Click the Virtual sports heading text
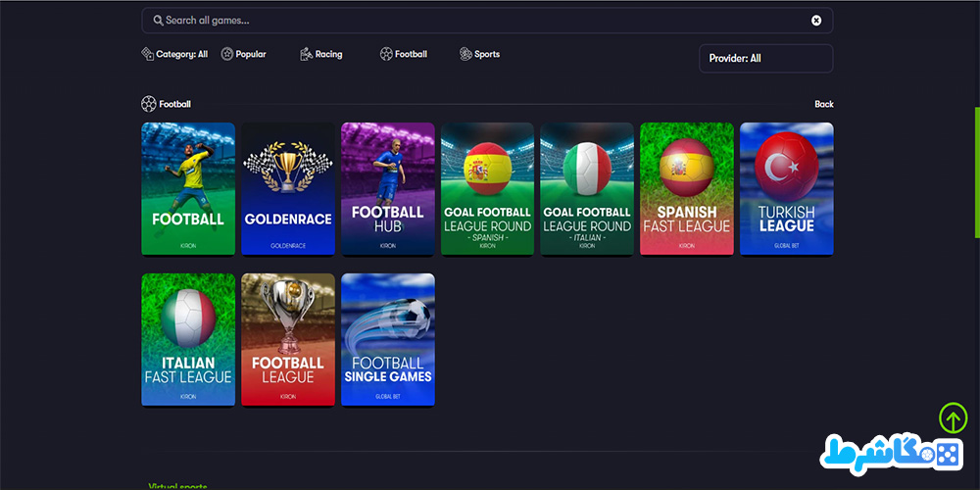 coord(177,486)
